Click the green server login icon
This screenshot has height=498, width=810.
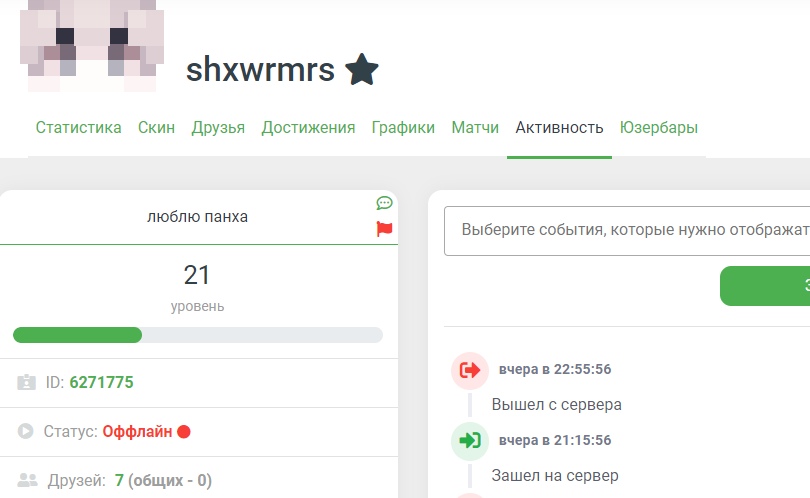coord(469,441)
